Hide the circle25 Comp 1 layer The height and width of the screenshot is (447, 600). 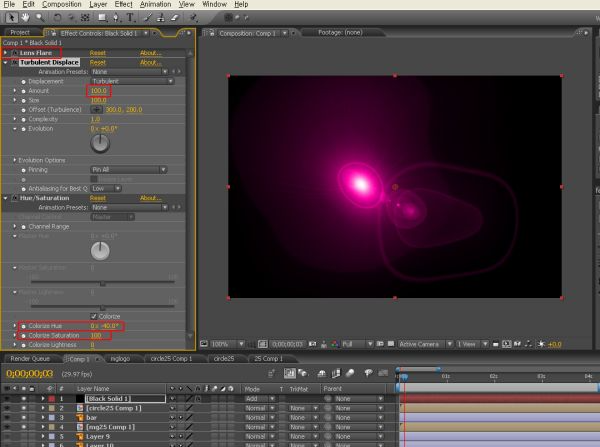(x=7, y=408)
